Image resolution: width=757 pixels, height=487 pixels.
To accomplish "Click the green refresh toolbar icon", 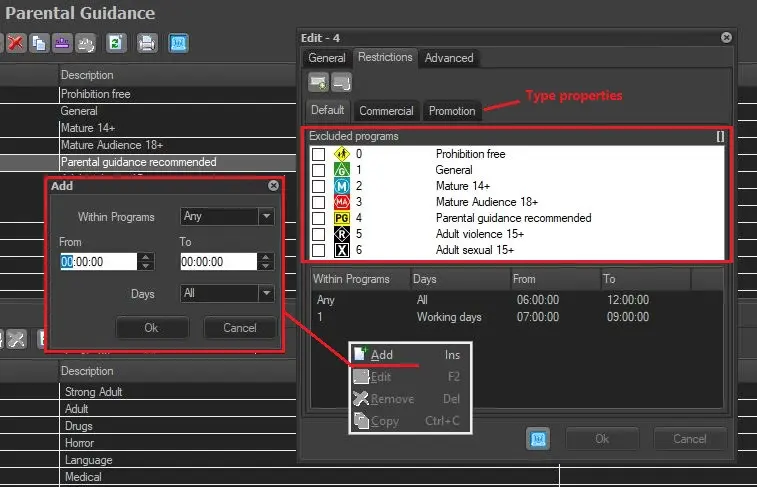I will (x=115, y=43).
